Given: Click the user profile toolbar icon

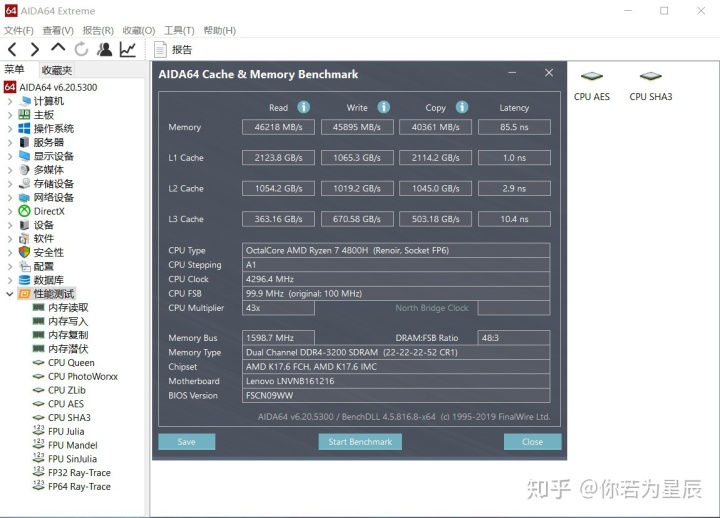Looking at the screenshot, I should tap(105, 49).
